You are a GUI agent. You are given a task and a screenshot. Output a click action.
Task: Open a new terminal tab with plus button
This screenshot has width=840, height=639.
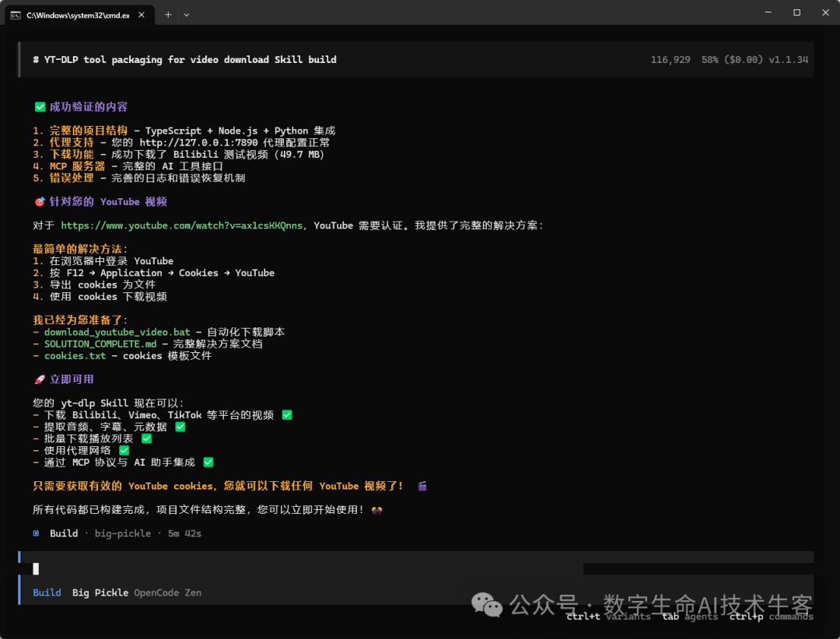point(168,15)
